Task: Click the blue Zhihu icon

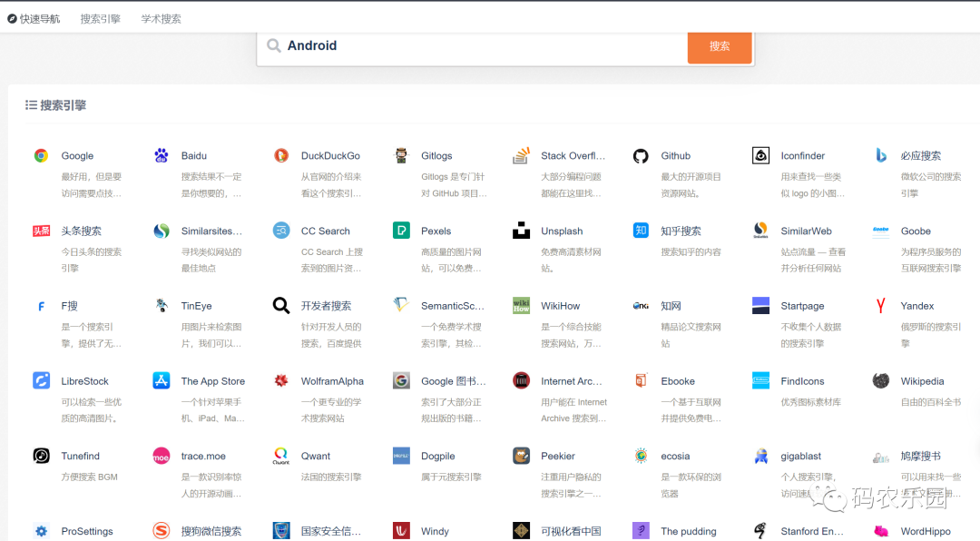Action: pos(641,231)
